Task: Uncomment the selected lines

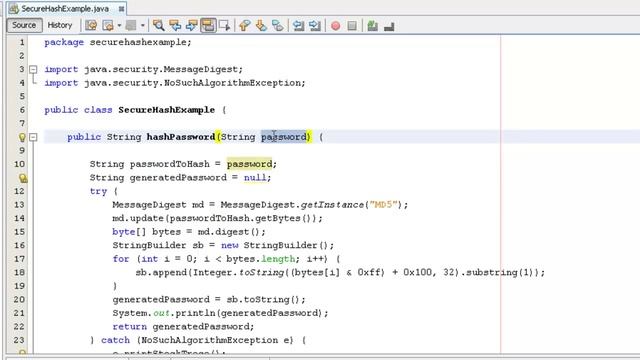Action: coord(389,27)
